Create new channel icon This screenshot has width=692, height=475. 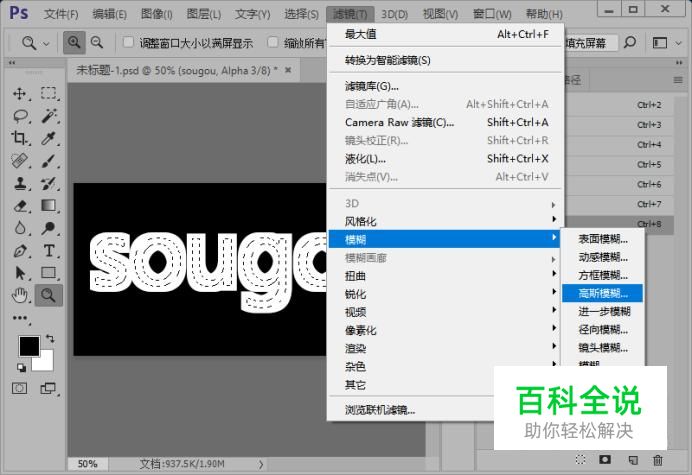633,460
